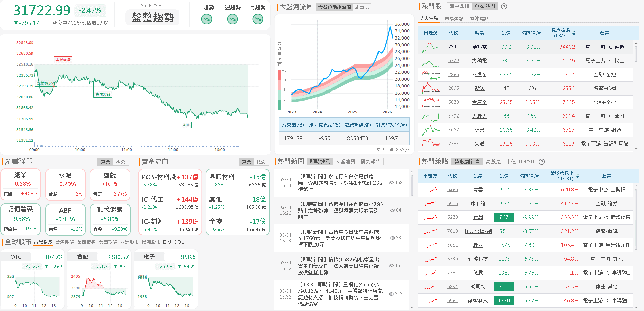Viewport: 644px width, 311px height.
Task: Switch to the 研究報告 news tab
Action: click(371, 161)
